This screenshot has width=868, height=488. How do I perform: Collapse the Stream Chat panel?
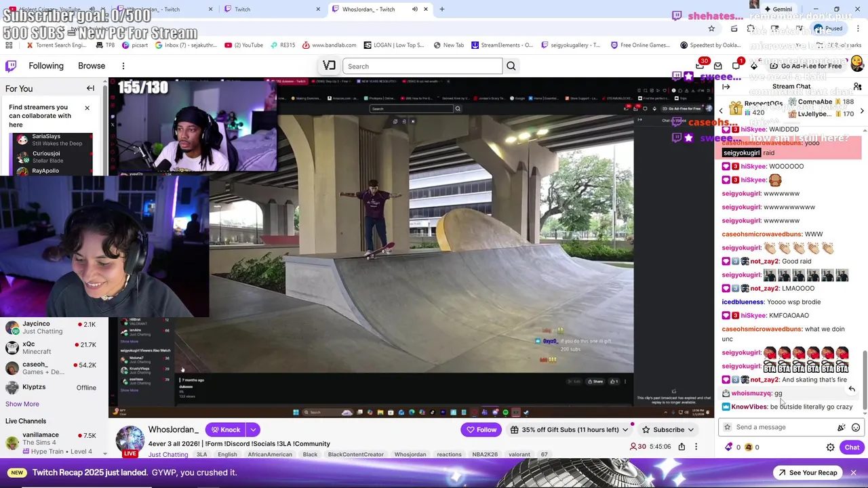point(726,87)
